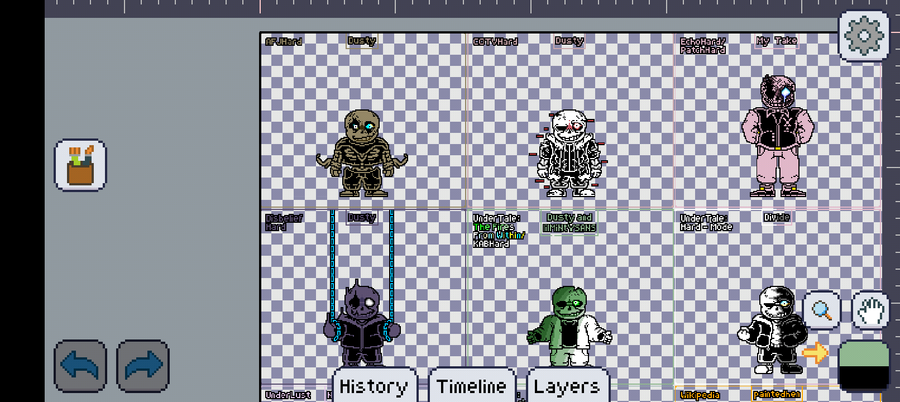Screen dimensions: 900x402
Task: Redo the last undone action
Action: click(142, 366)
